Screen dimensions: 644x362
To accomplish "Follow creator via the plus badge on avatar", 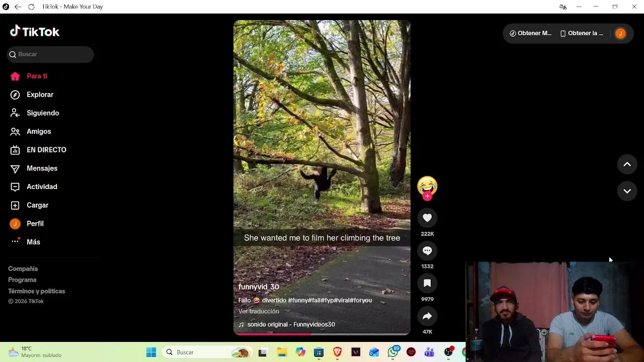I will pyautogui.click(x=427, y=197).
